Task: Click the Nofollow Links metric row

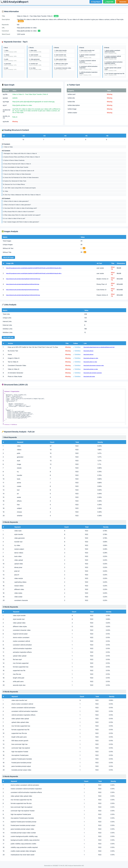Action: pyautogui.click(x=64, y=333)
